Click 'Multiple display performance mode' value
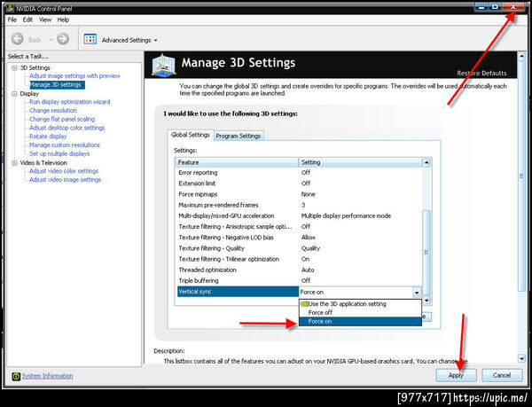 [x=346, y=216]
